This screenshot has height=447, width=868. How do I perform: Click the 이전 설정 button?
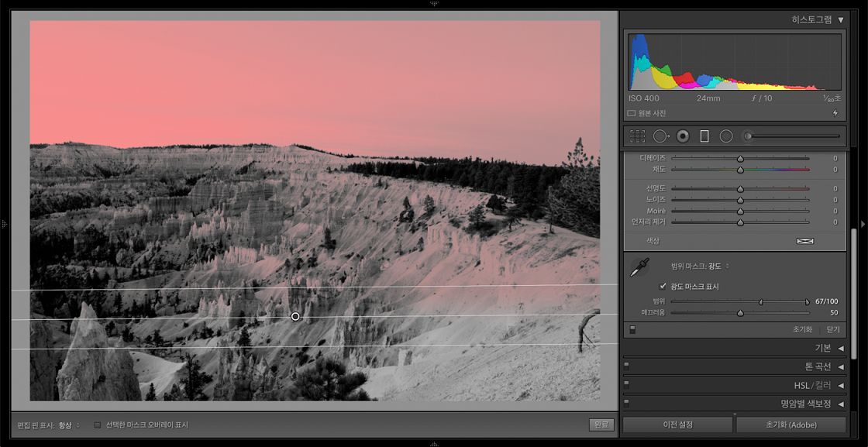677,425
